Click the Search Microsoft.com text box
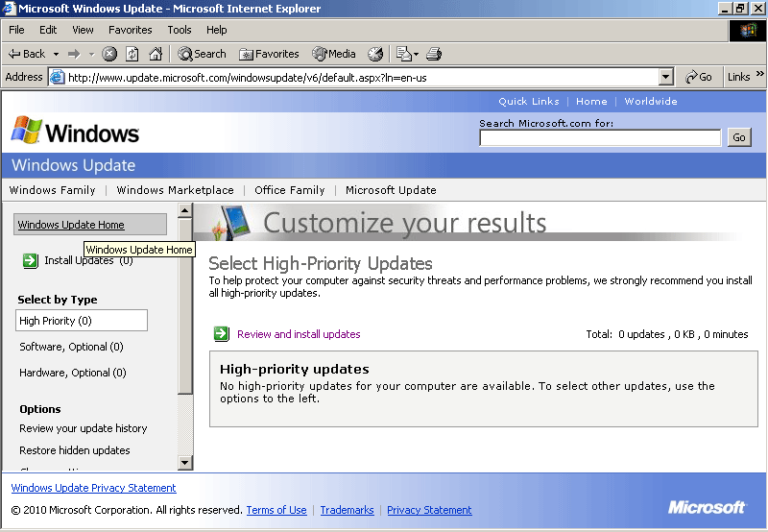Image resolution: width=768 pixels, height=532 pixels. coord(600,138)
